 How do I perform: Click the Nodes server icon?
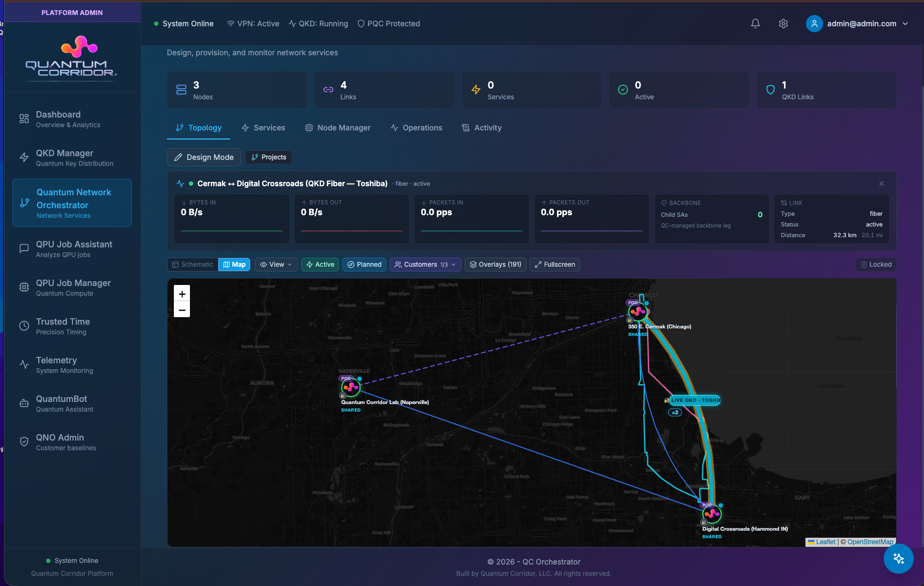[x=181, y=90]
